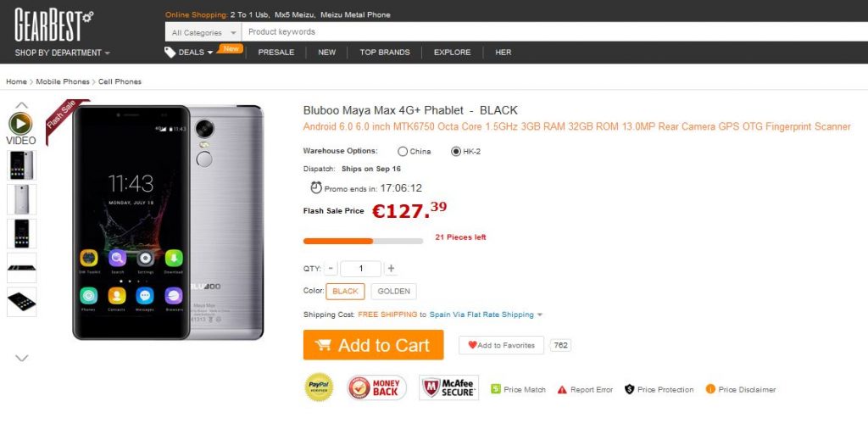Choose the GOLDEN color option
Screen dimensions: 868x429
point(393,292)
